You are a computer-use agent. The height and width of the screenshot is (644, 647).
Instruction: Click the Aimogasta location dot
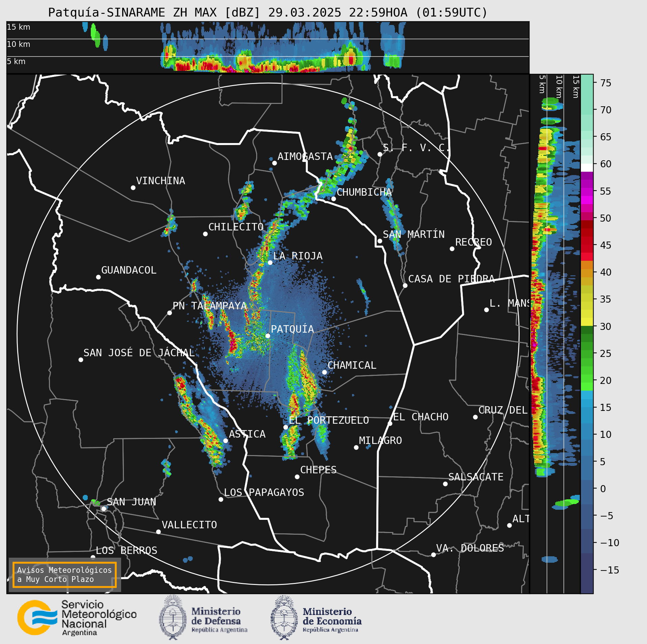(x=274, y=163)
